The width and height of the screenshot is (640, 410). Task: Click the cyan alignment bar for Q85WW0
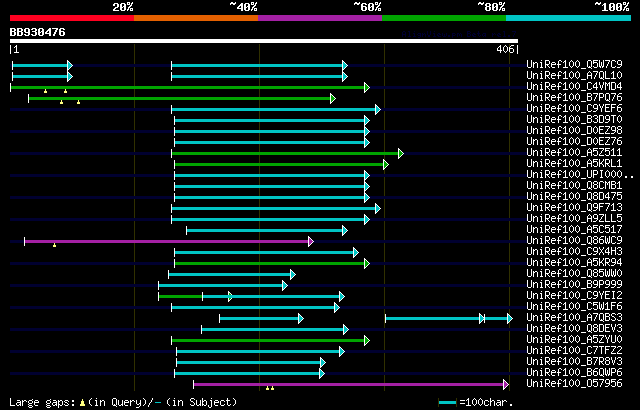[232, 275]
